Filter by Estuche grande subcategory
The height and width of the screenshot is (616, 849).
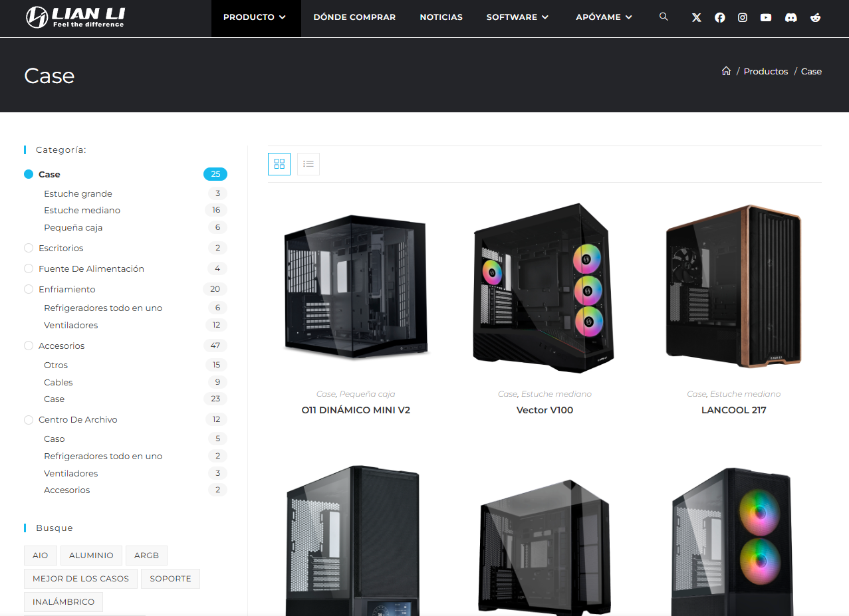[78, 193]
